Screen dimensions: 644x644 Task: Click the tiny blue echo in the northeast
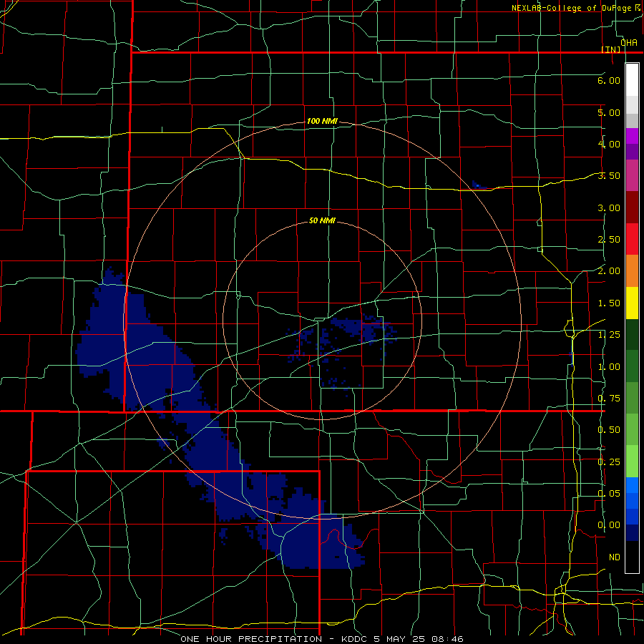point(478,185)
